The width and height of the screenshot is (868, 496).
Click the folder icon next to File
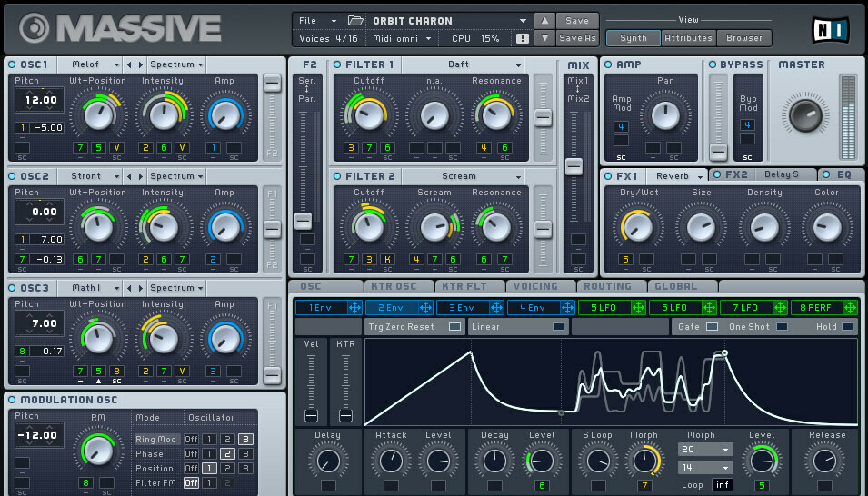coord(355,21)
